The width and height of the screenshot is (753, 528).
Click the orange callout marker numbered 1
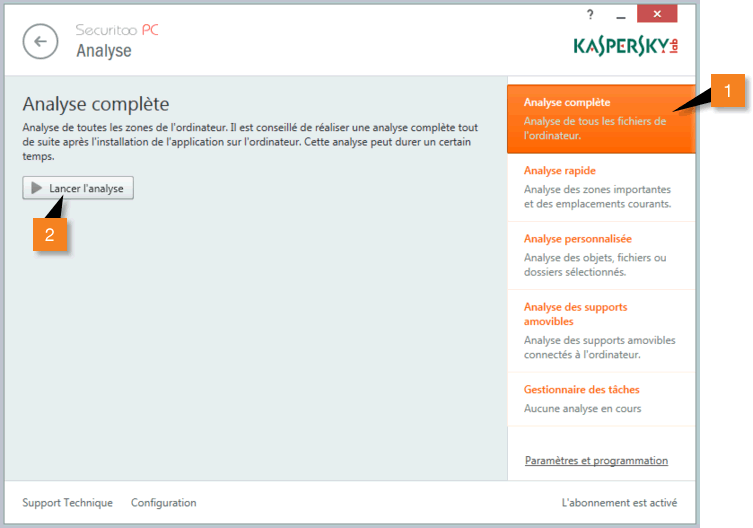click(728, 91)
